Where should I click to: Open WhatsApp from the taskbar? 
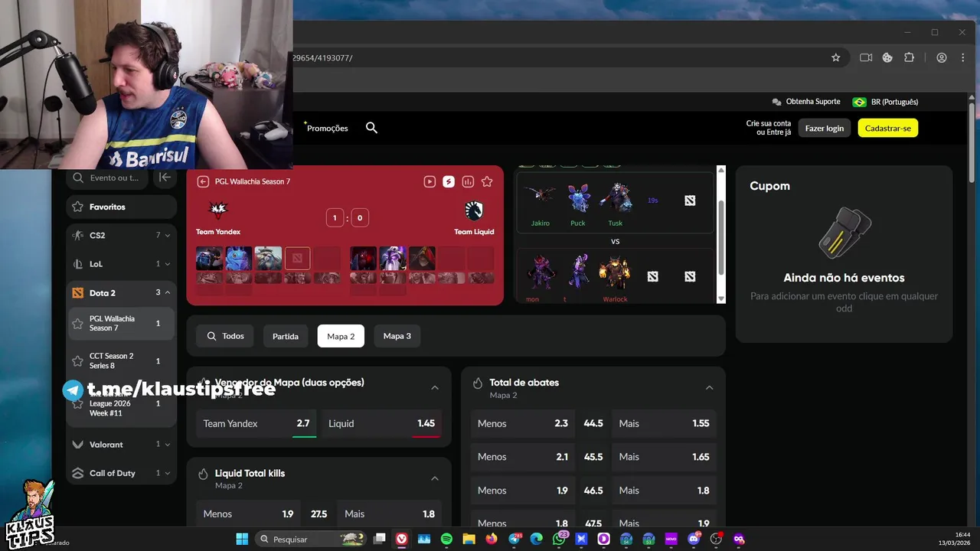[559, 539]
